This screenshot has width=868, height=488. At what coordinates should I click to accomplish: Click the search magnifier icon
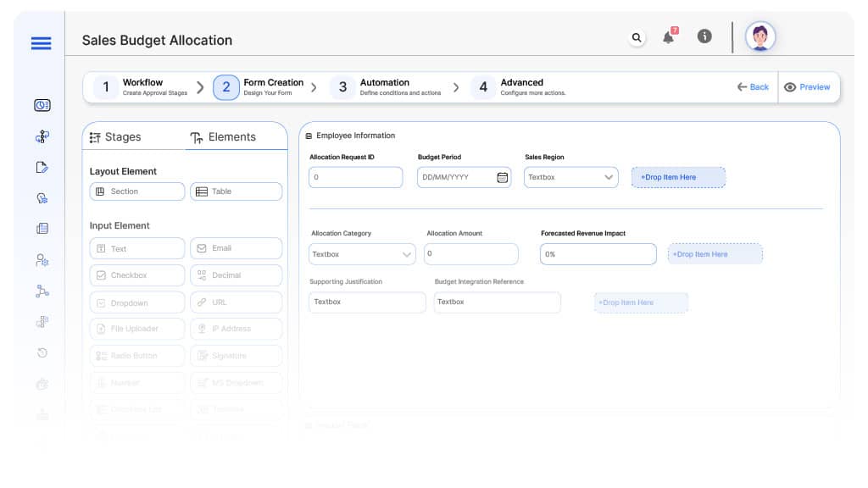[637, 37]
